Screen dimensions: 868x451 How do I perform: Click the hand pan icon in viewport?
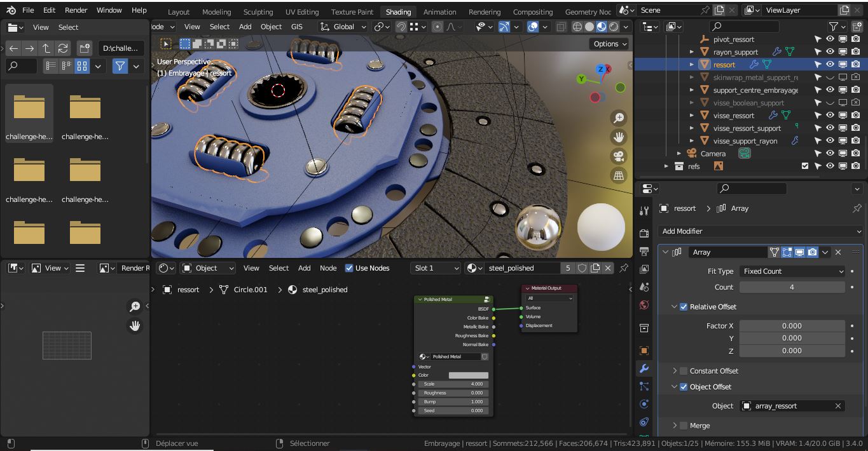coord(619,137)
